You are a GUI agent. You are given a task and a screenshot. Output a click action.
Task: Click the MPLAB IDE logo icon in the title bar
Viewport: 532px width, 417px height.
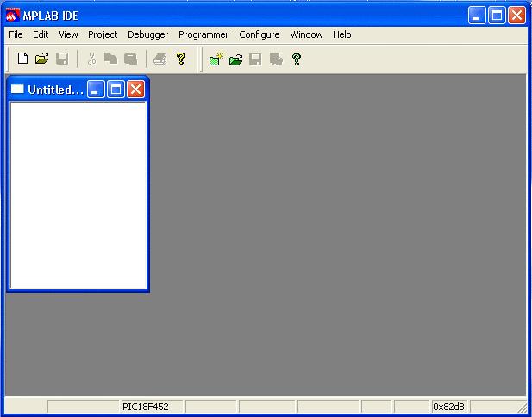pyautogui.click(x=13, y=15)
